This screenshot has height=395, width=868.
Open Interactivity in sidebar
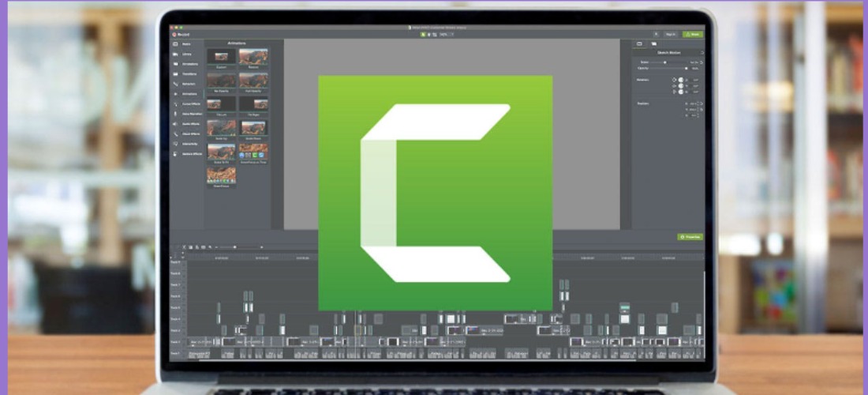(185, 144)
